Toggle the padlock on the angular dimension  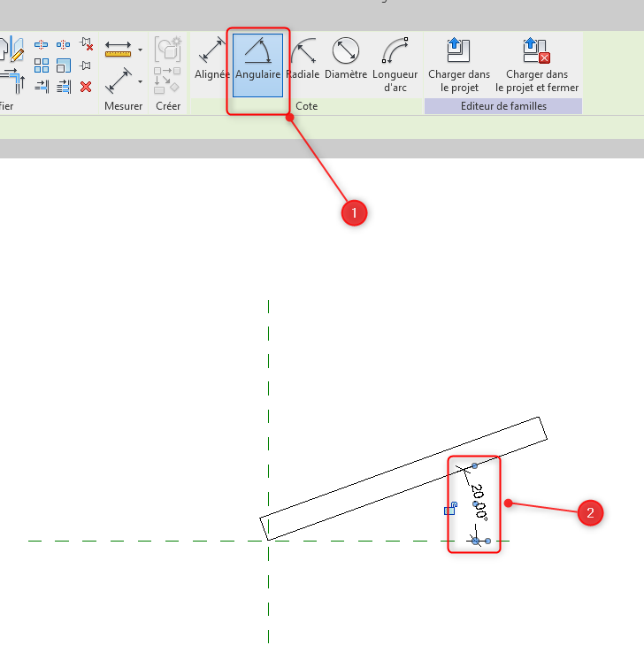point(450,509)
